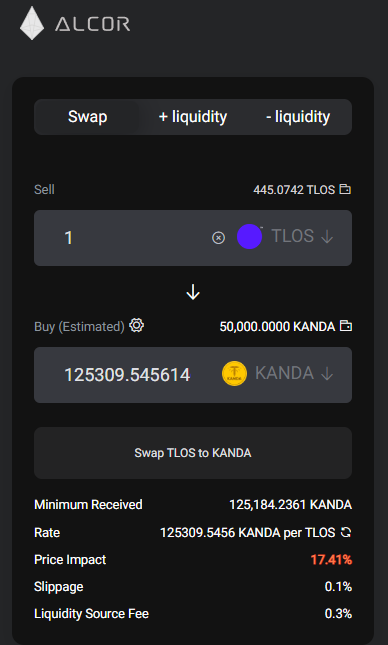
Task: Click the yellow KANDA token icon
Action: click(235, 374)
